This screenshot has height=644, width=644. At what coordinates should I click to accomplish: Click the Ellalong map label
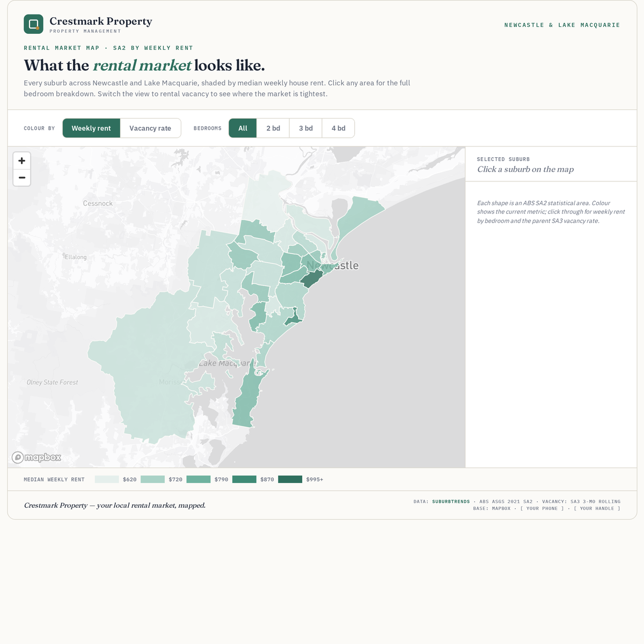pyautogui.click(x=76, y=257)
